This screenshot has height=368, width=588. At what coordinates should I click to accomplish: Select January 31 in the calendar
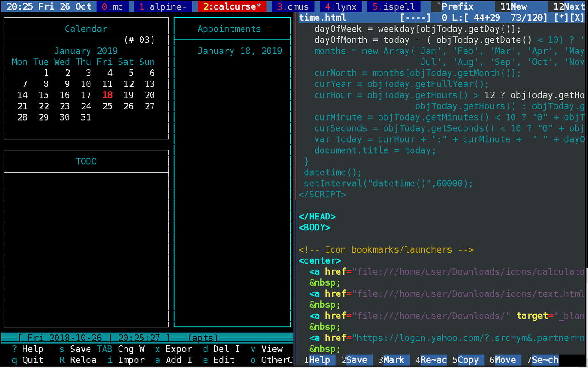coord(86,117)
